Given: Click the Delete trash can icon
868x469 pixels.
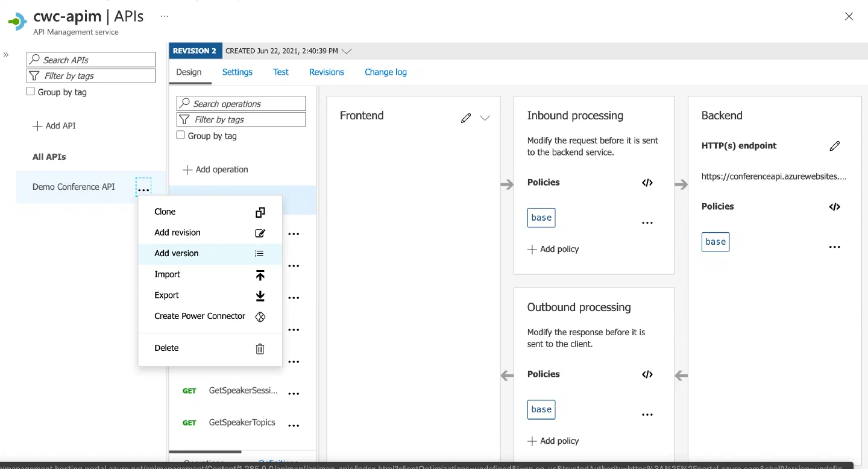Looking at the screenshot, I should click(260, 348).
